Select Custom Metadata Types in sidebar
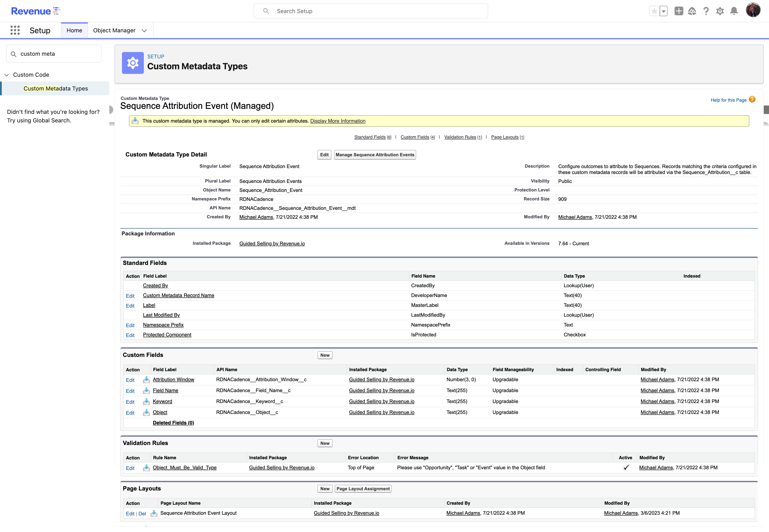The width and height of the screenshot is (769, 532). [56, 88]
